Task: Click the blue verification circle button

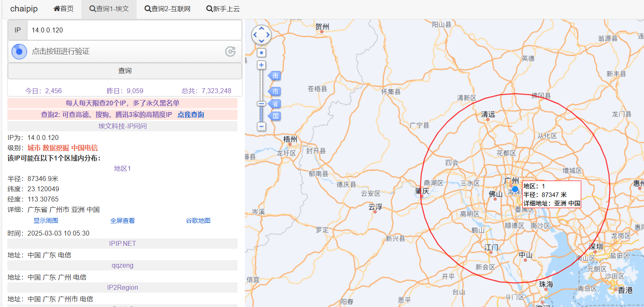Action: (x=19, y=51)
